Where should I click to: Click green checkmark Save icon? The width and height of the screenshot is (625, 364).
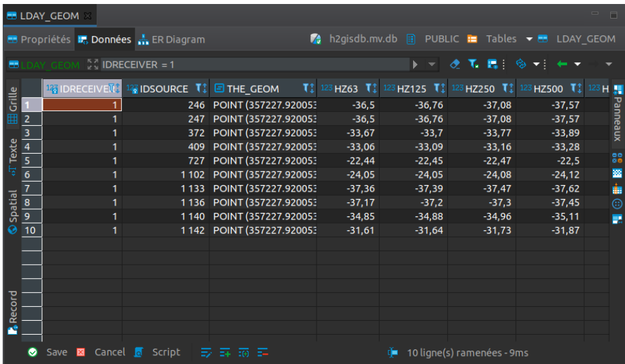point(33,352)
